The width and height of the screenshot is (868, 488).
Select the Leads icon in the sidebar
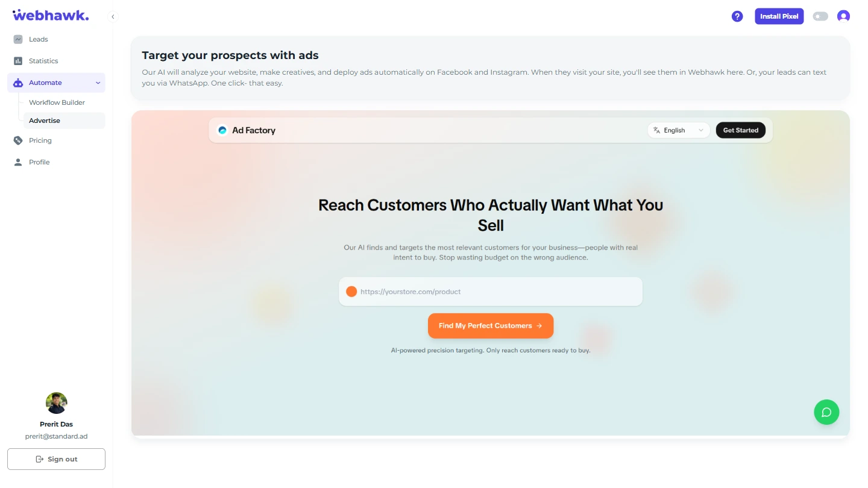18,39
